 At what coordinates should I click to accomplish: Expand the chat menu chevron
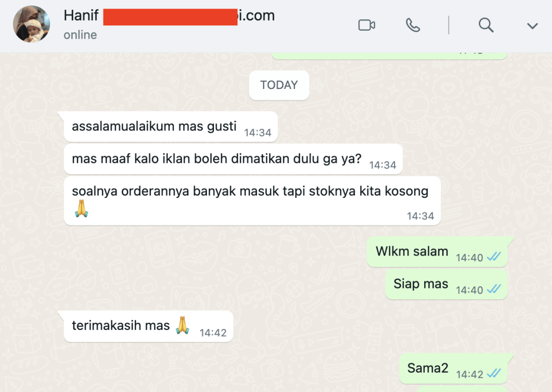click(532, 26)
